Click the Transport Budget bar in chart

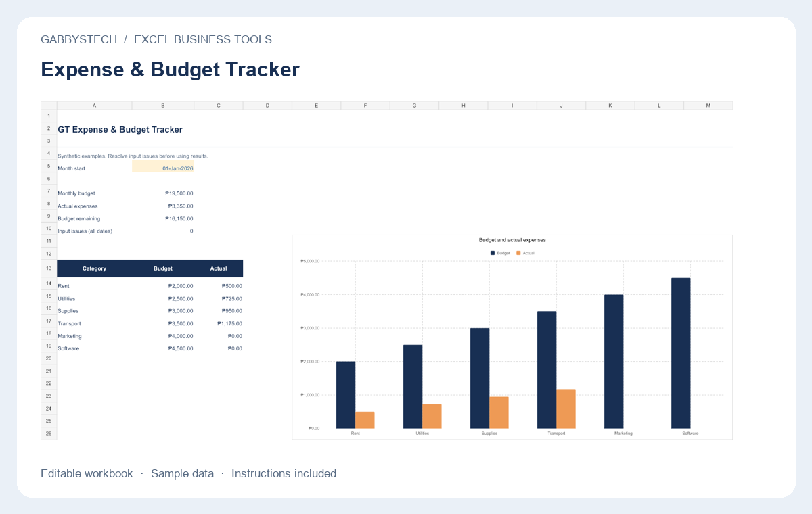pos(547,370)
